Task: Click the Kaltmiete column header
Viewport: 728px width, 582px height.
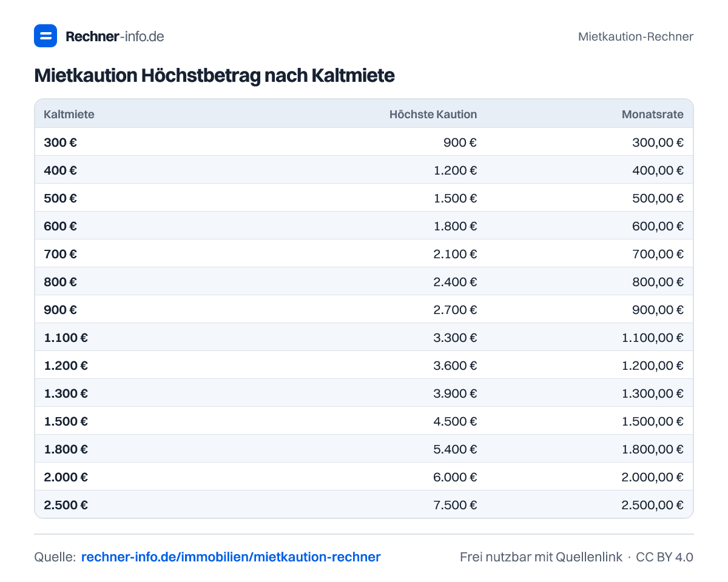Action: pos(69,114)
